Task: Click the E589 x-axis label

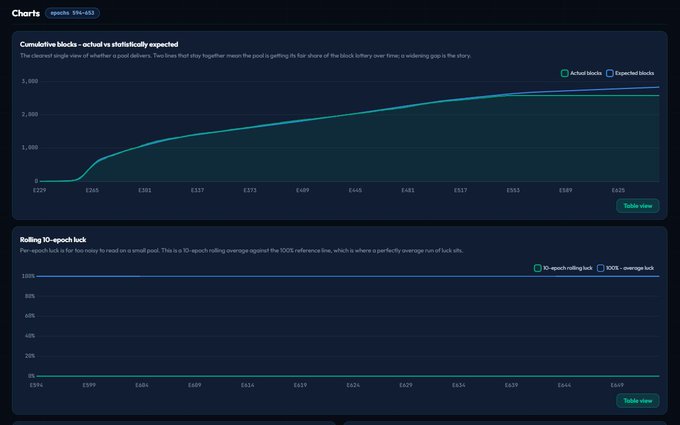Action: pyautogui.click(x=566, y=190)
